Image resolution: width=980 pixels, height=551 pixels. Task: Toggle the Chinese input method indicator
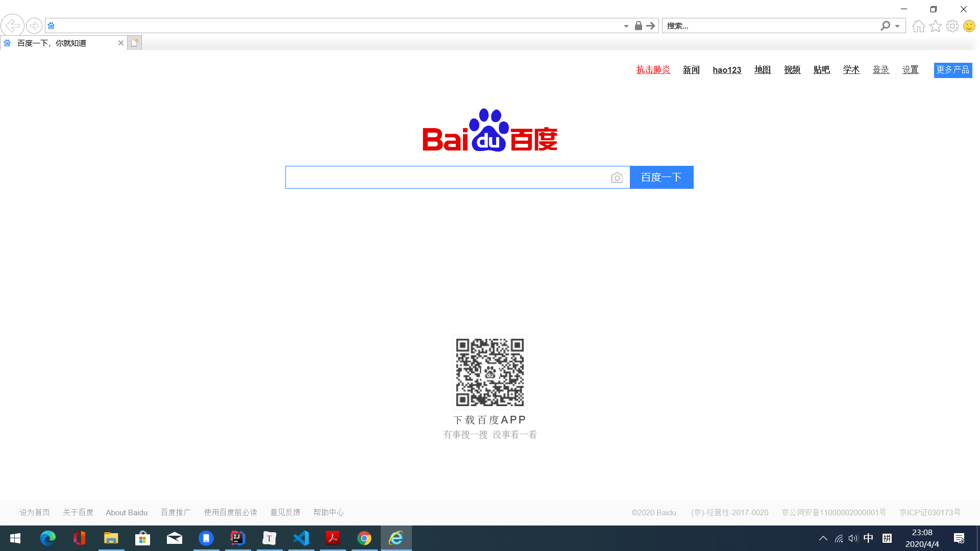pos(868,538)
